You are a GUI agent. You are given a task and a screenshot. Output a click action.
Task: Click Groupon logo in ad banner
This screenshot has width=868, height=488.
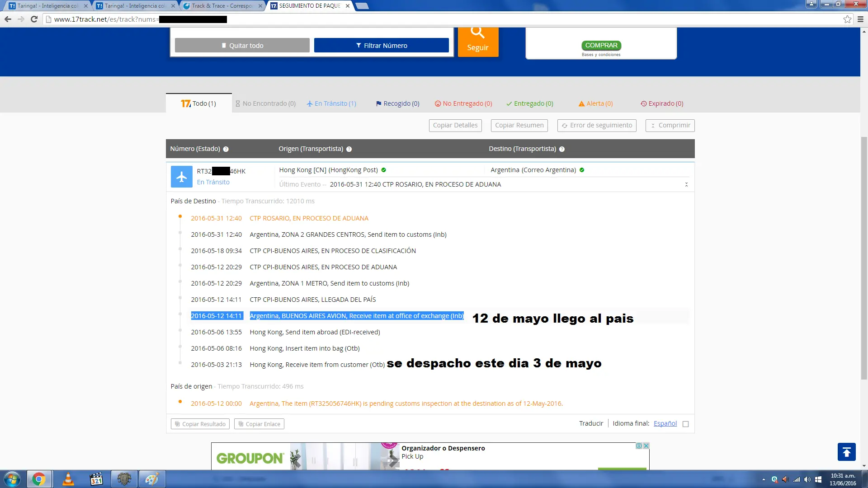250,458
